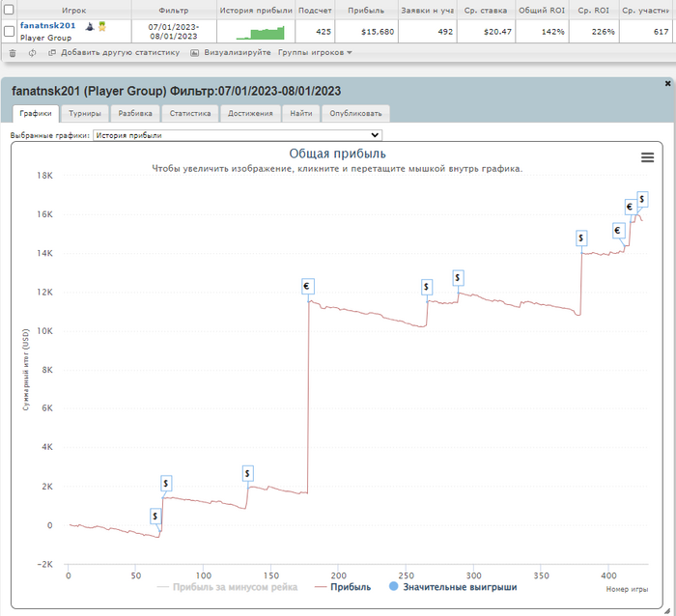The width and height of the screenshot is (676, 616).
Task: Click the lowest $ marker below zero
Action: 155,516
